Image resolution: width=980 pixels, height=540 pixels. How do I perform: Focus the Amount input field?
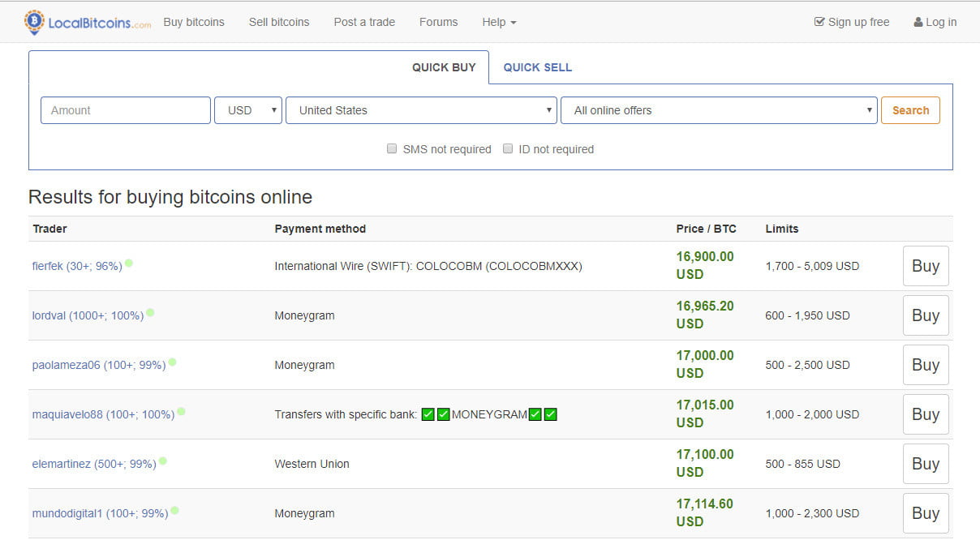[126, 110]
